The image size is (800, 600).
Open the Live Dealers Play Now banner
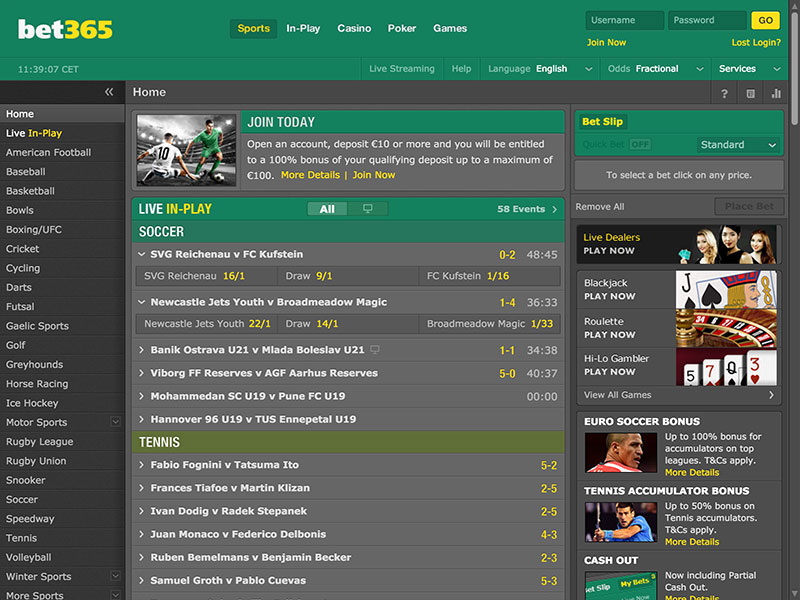[677, 244]
